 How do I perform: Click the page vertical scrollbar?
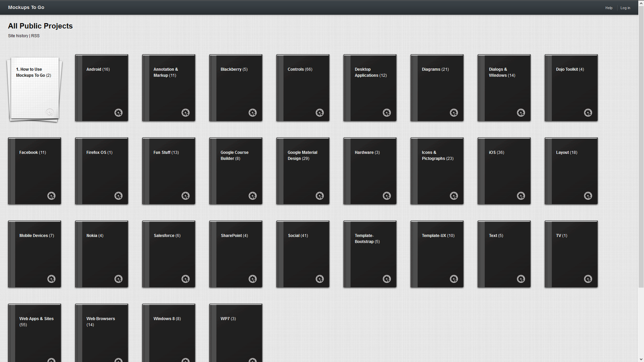coord(641,147)
